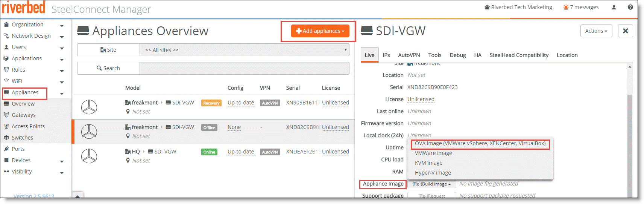
Task: Open the Gateways sidebar item
Action: coord(23,115)
